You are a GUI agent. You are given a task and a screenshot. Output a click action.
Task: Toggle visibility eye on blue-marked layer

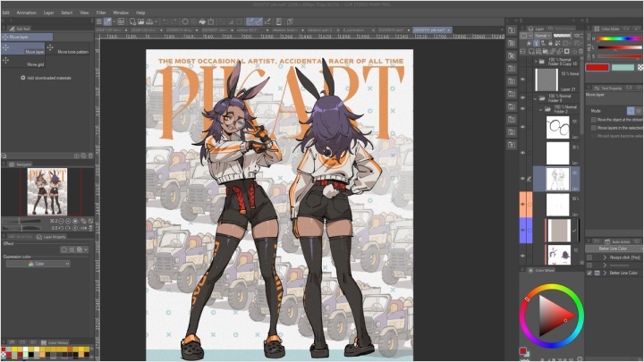coord(522,230)
